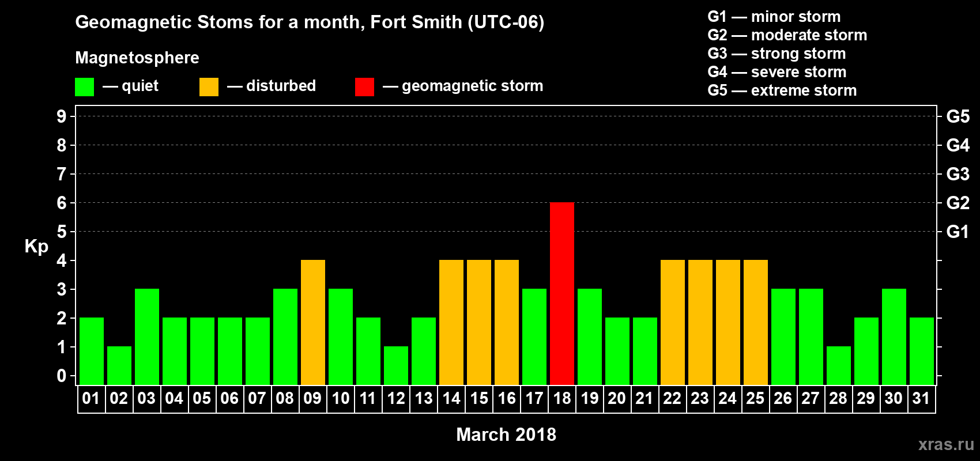Click the date label 15
Viewport: 980px width, 461px height.
478,399
